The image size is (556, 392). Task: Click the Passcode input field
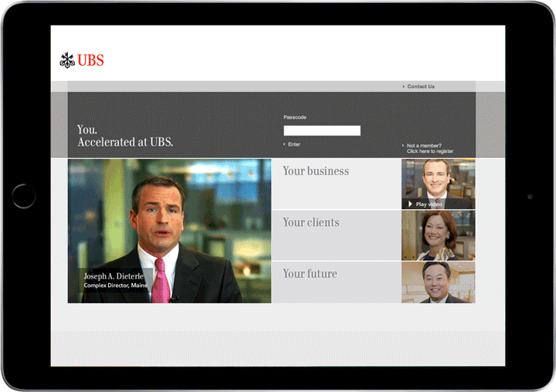(x=322, y=130)
